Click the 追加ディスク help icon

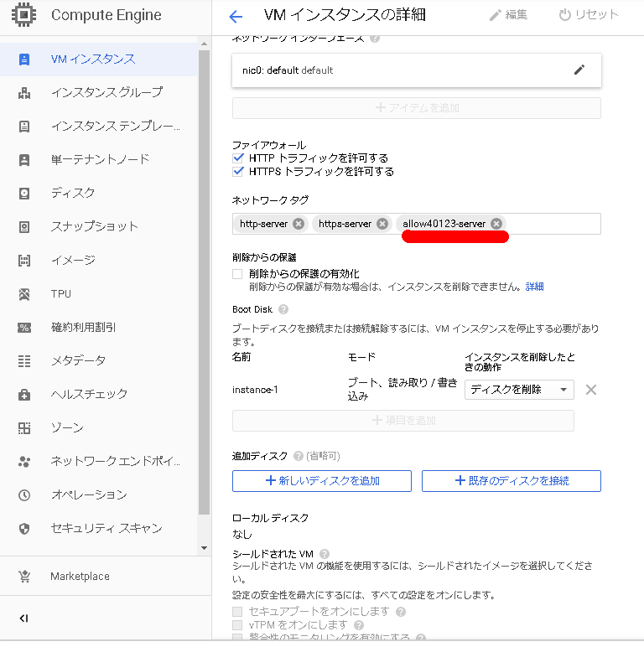[x=298, y=457]
